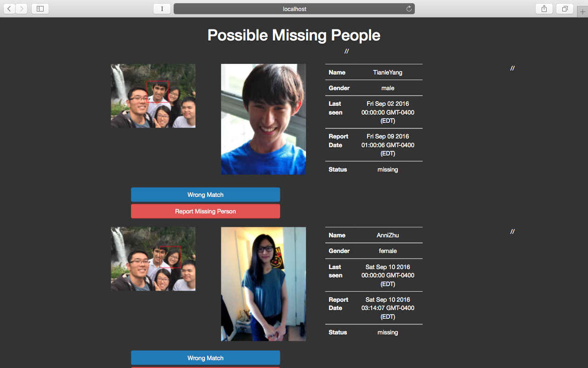Screen dimensions: 588x368
Task: Open TianleYang's portrait photo
Action: pos(263,119)
